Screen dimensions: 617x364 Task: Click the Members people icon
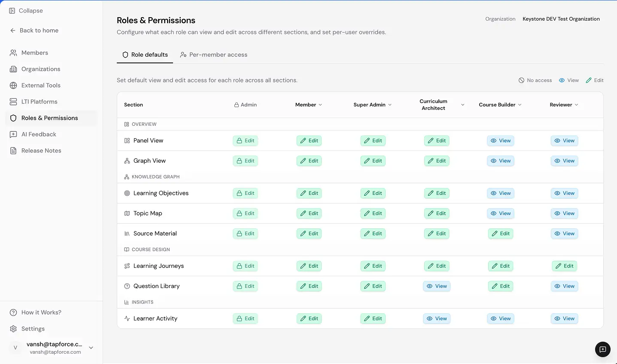13,53
